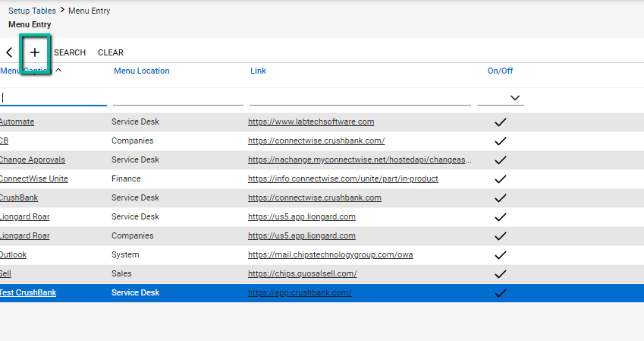644x341 pixels.
Task: Follow the connectwise.crushbank.com/ link in CB row
Action: pyautogui.click(x=316, y=141)
